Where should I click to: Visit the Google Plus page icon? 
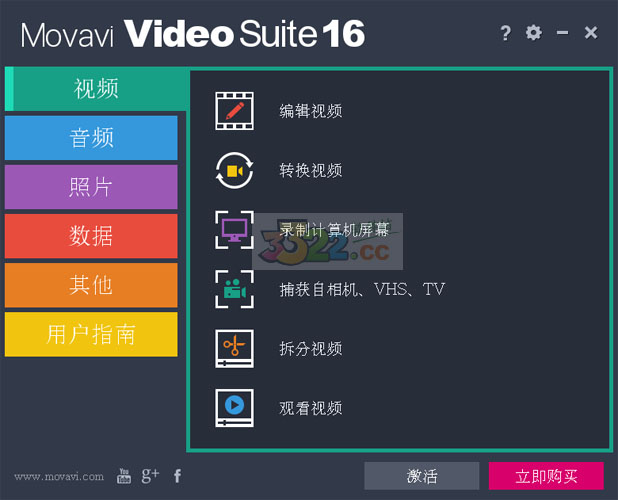[x=150, y=476]
